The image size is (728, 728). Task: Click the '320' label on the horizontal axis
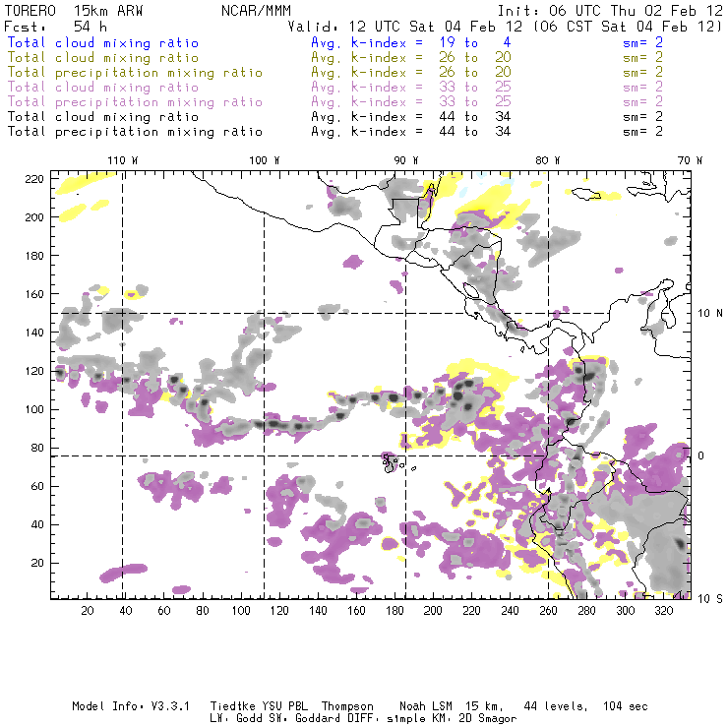[663, 611]
